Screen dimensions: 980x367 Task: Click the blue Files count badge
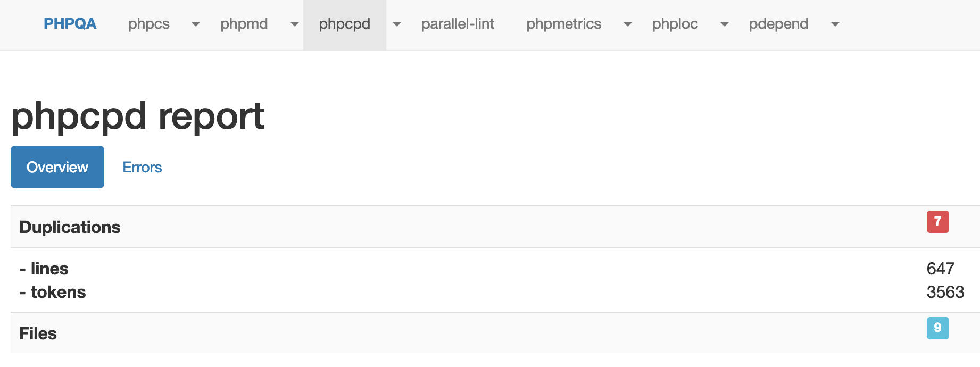(x=937, y=328)
